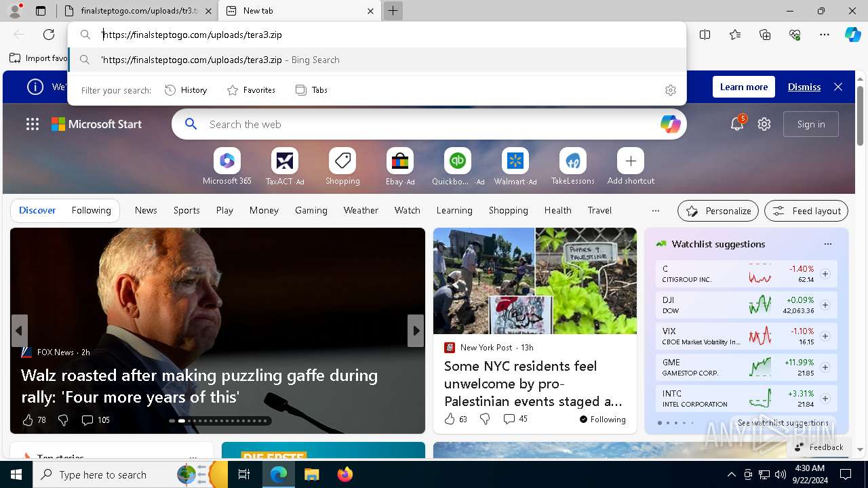Open the app launcher grid icon
This screenshot has height=488, width=868.
pos(33,124)
